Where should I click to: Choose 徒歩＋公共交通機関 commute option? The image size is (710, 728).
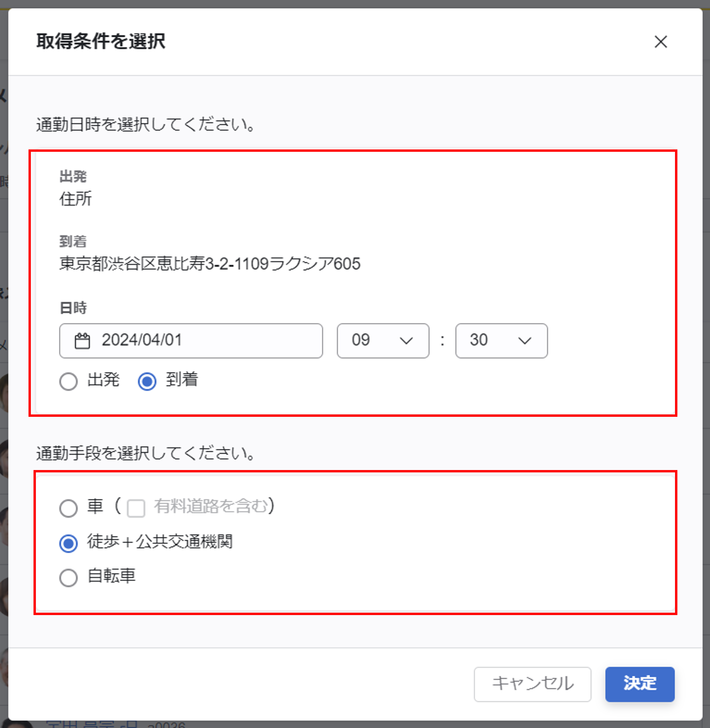pos(68,543)
